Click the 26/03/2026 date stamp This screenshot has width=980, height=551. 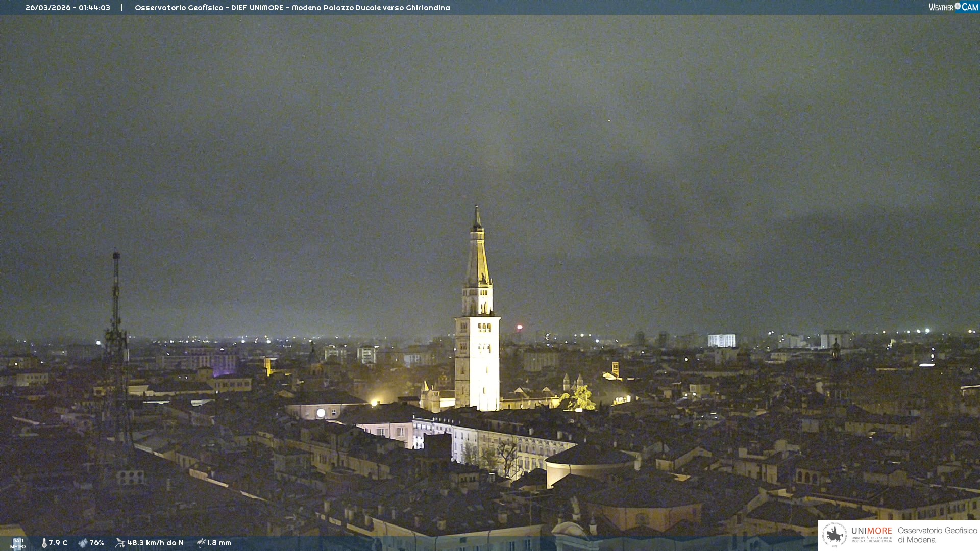48,8
